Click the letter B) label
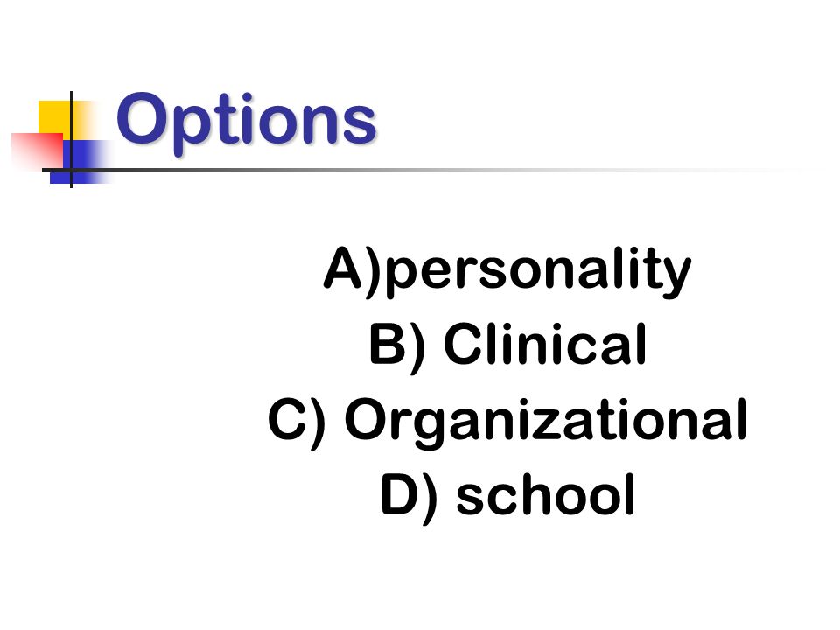 [397, 347]
